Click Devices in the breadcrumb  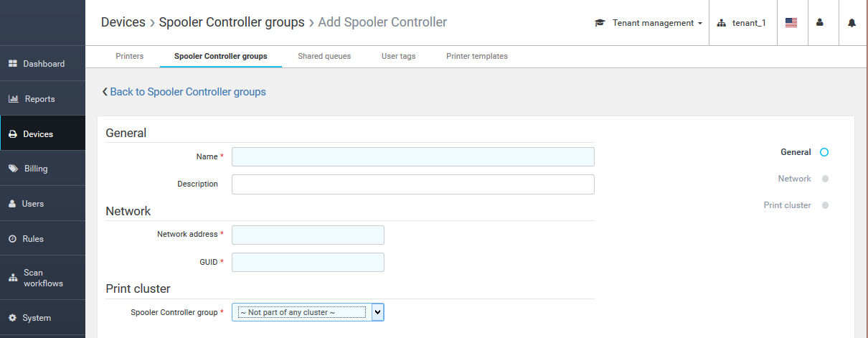pyautogui.click(x=123, y=22)
